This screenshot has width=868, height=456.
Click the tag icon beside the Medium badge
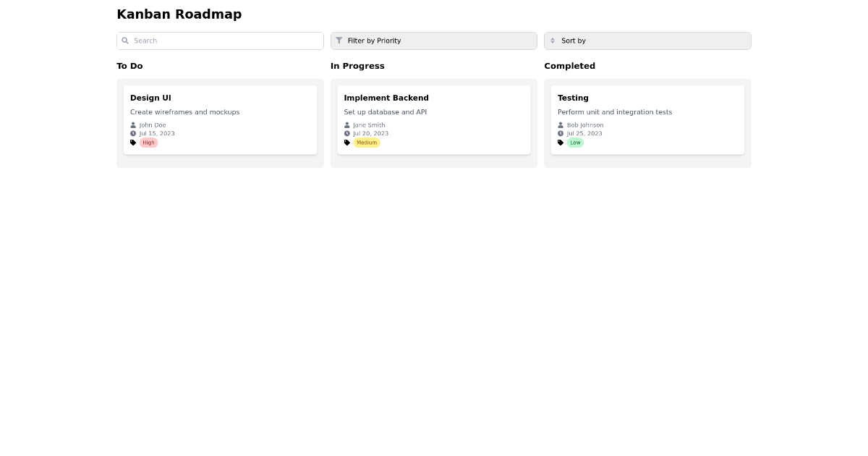click(x=347, y=143)
